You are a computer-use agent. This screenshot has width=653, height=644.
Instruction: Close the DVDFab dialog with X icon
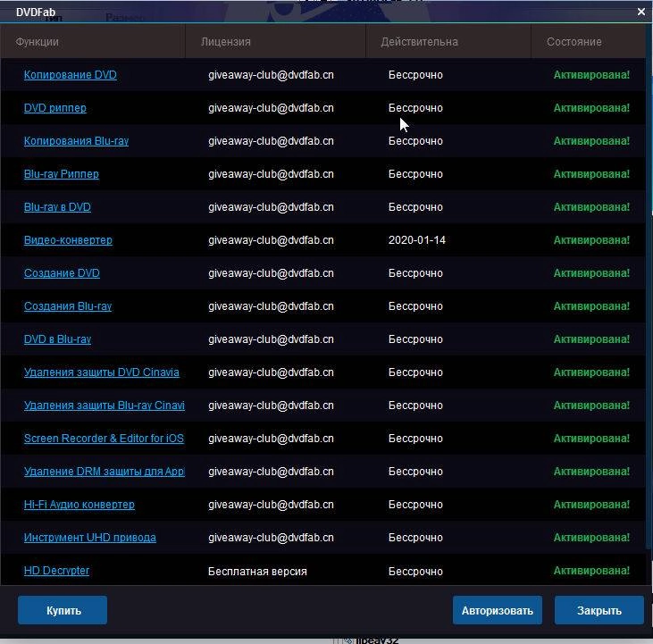pyautogui.click(x=641, y=13)
